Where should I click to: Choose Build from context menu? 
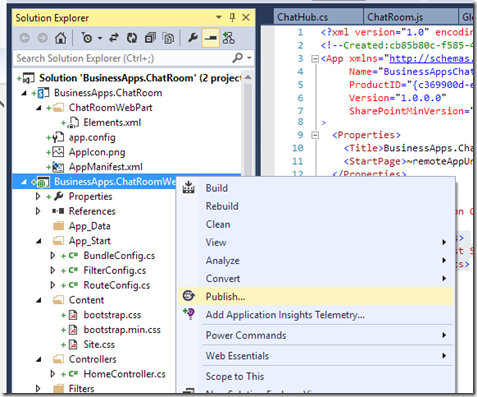[316, 188]
